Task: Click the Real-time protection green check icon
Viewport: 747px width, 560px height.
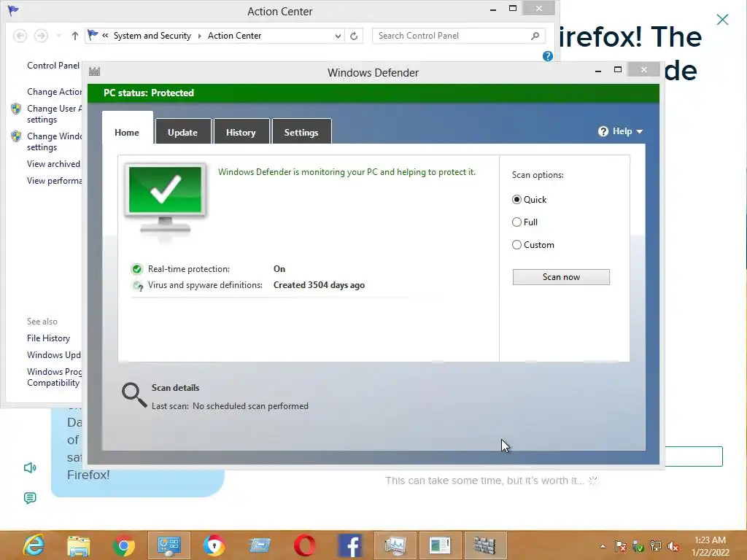Action: pyautogui.click(x=136, y=269)
